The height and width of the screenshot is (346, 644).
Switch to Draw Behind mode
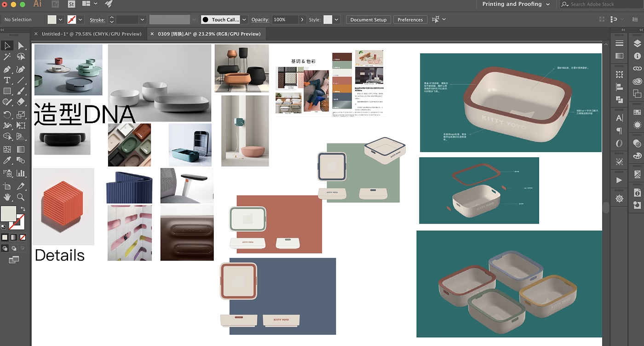[14, 248]
